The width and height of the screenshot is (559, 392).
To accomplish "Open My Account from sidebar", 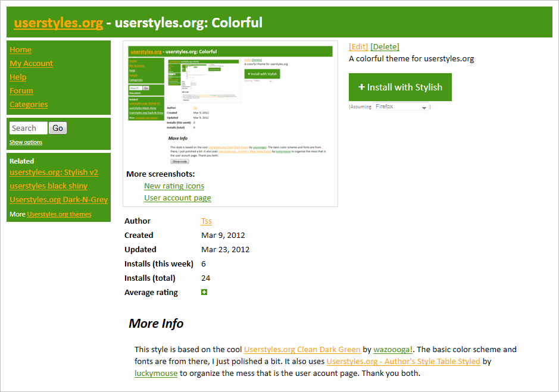I will (x=32, y=64).
